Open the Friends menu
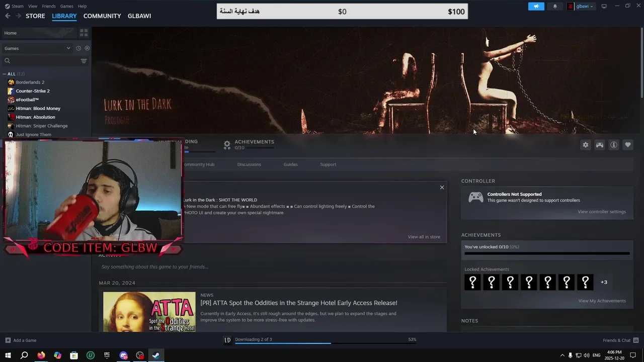 [x=49, y=6]
